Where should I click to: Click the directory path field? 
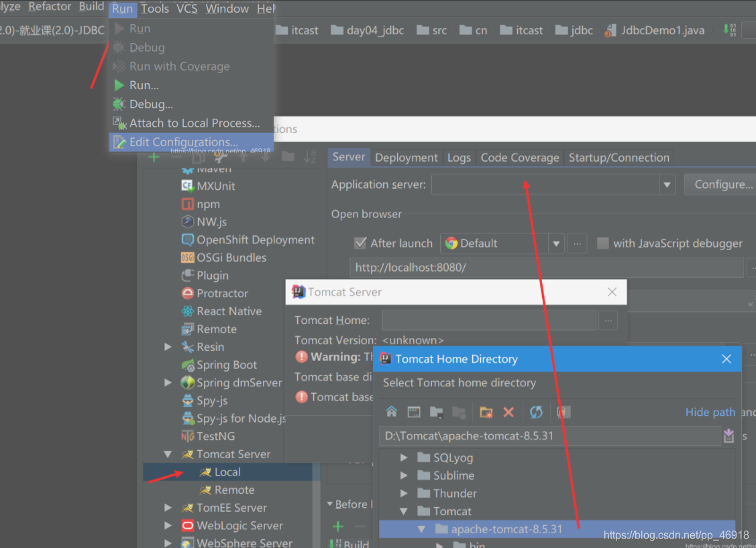pyautogui.click(x=549, y=436)
